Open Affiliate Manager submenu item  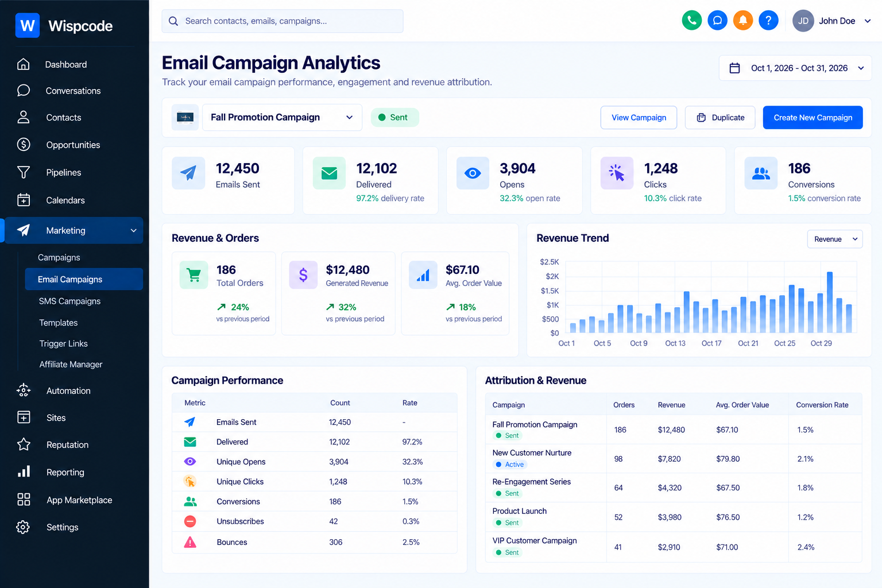[71, 364]
